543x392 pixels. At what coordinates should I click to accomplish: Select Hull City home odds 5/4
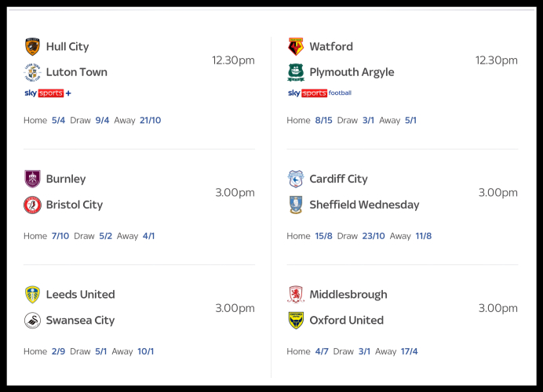(59, 121)
